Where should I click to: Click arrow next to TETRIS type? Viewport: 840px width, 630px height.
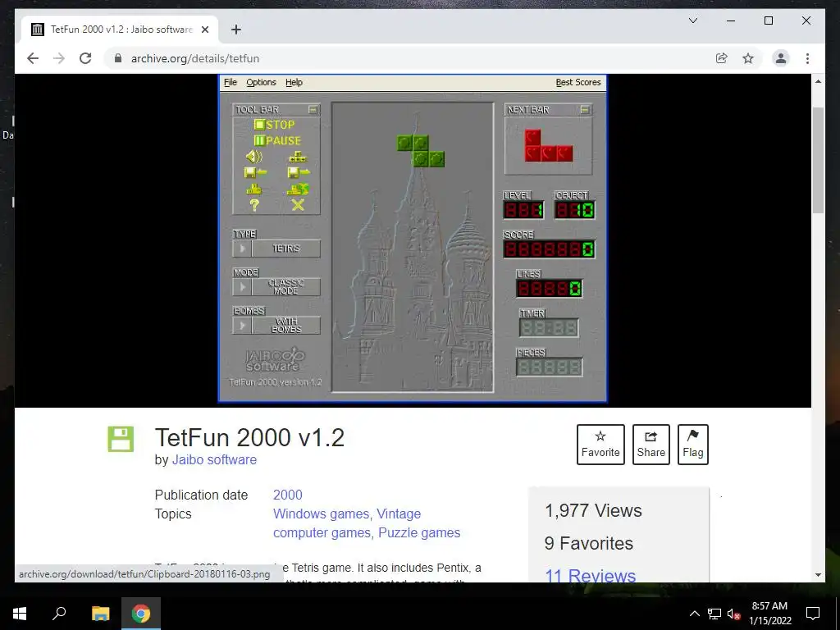(242, 249)
